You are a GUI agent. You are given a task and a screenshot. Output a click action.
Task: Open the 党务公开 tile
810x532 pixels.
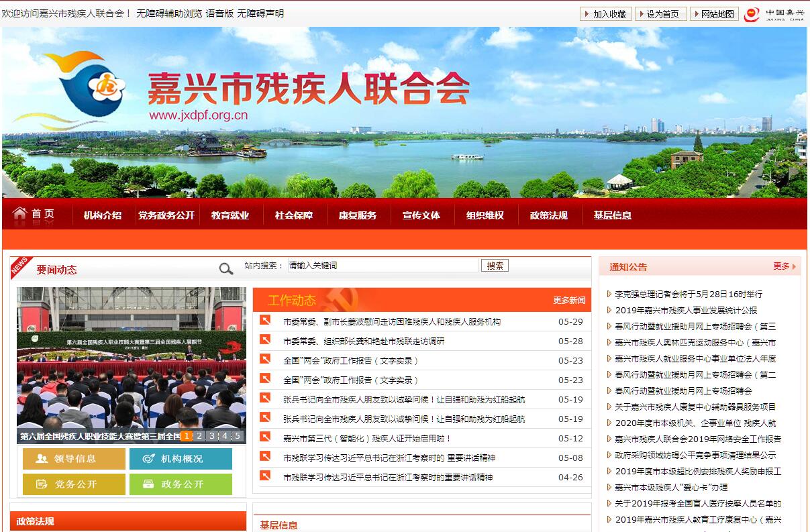coord(74,484)
